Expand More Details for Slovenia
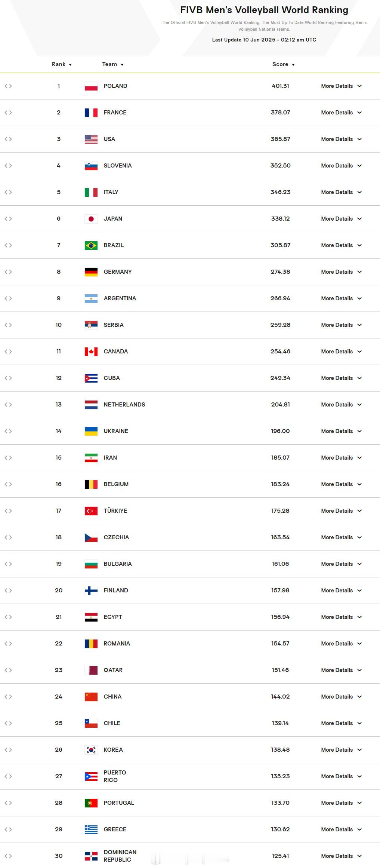This screenshot has height=868, width=380. point(342,166)
